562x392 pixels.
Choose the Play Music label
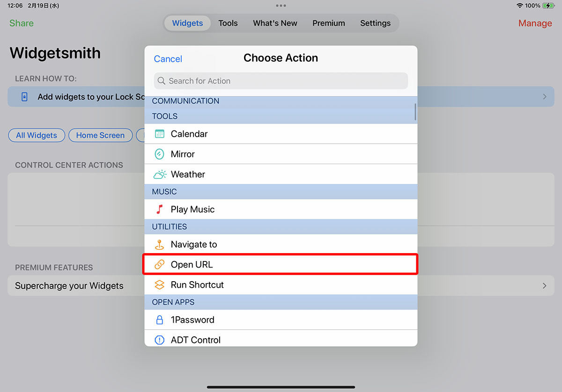click(192, 210)
